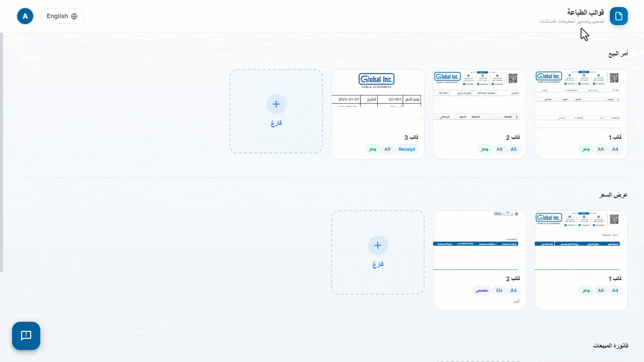Open sales order receipt template قالب 3
This screenshot has width=644, height=362.
pyautogui.click(x=378, y=99)
